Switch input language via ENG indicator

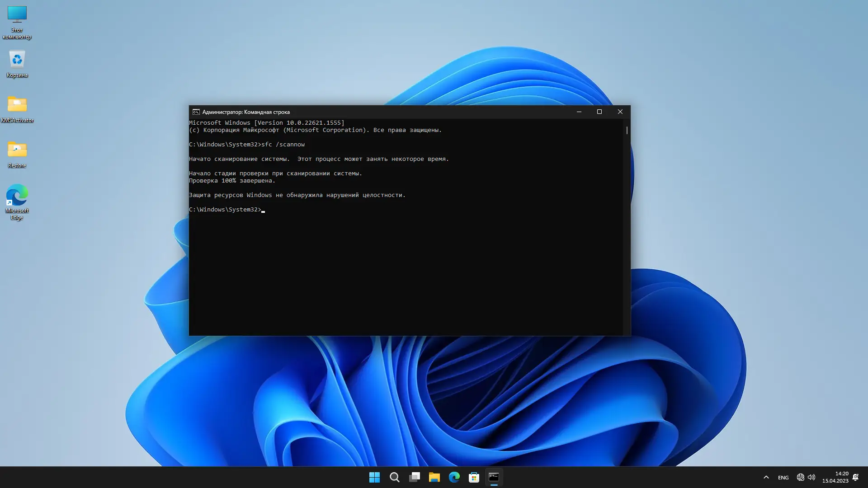point(783,478)
